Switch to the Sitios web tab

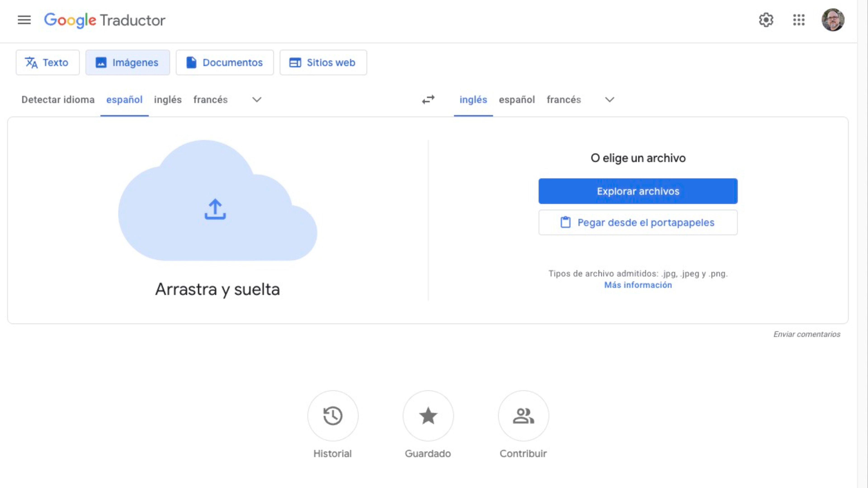pyautogui.click(x=323, y=63)
